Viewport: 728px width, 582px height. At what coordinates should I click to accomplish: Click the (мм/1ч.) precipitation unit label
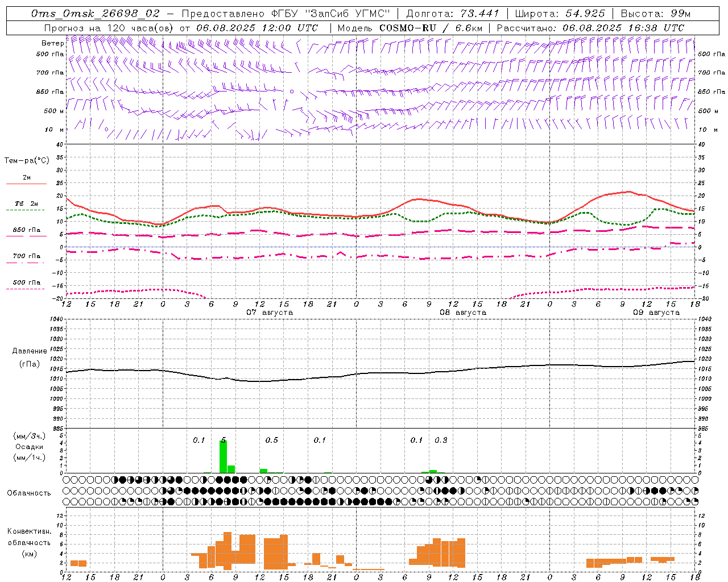(30, 458)
